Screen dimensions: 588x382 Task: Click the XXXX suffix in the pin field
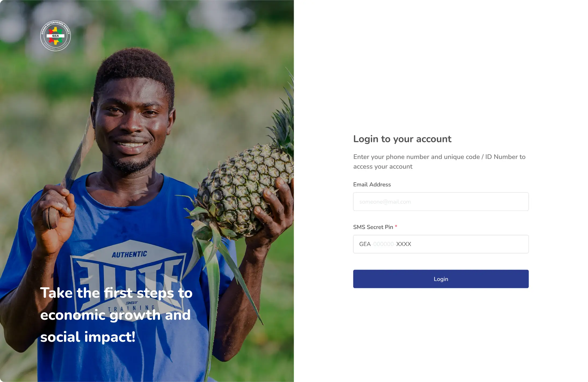coord(404,244)
